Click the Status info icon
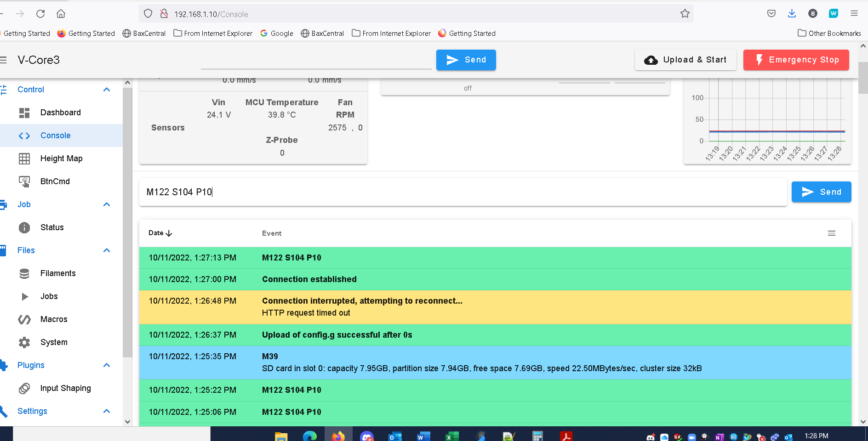 point(24,227)
